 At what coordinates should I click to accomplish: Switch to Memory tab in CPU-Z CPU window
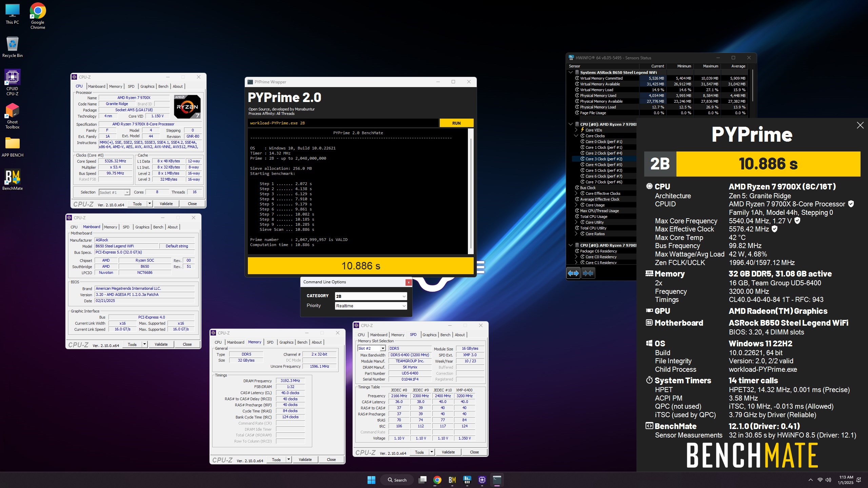[x=116, y=86]
